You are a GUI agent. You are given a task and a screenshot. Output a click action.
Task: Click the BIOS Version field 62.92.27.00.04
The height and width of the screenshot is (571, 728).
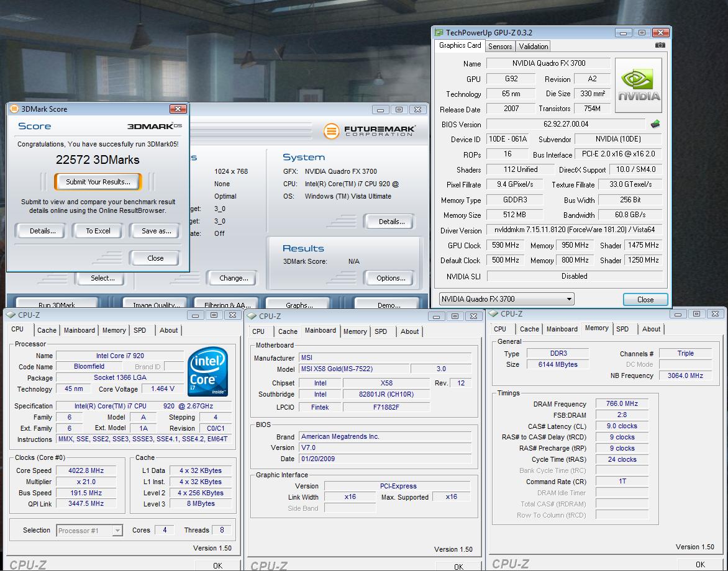pyautogui.click(x=565, y=124)
